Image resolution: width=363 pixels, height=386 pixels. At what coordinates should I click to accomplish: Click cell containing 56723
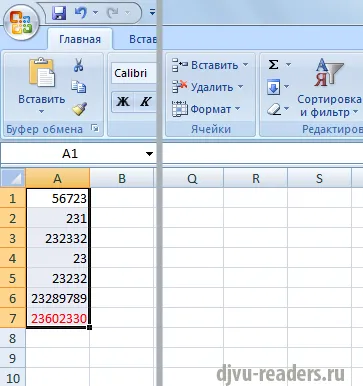click(x=58, y=198)
